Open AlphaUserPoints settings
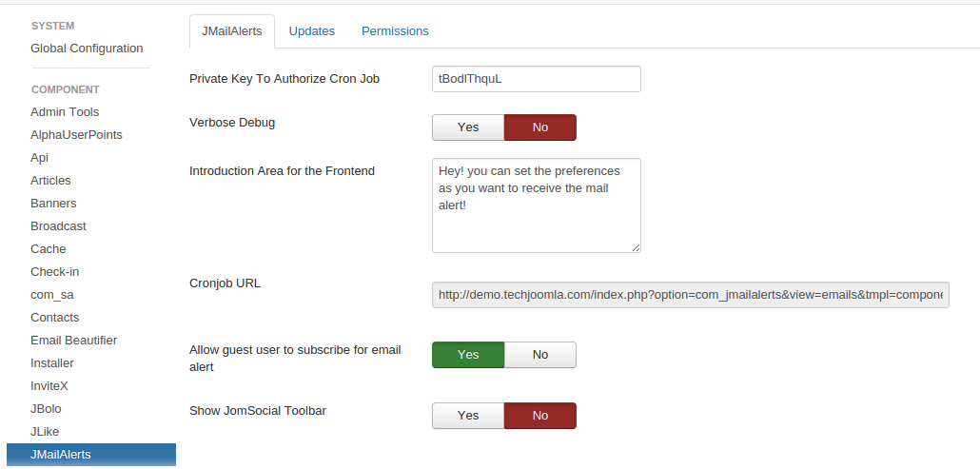This screenshot has width=980, height=469. (x=76, y=135)
